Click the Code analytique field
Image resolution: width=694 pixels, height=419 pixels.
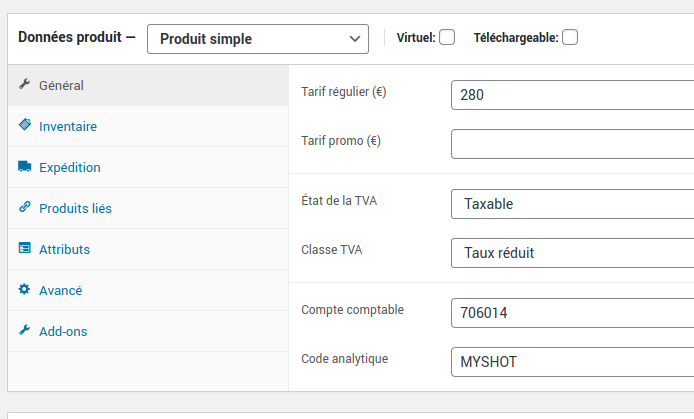[x=572, y=361]
